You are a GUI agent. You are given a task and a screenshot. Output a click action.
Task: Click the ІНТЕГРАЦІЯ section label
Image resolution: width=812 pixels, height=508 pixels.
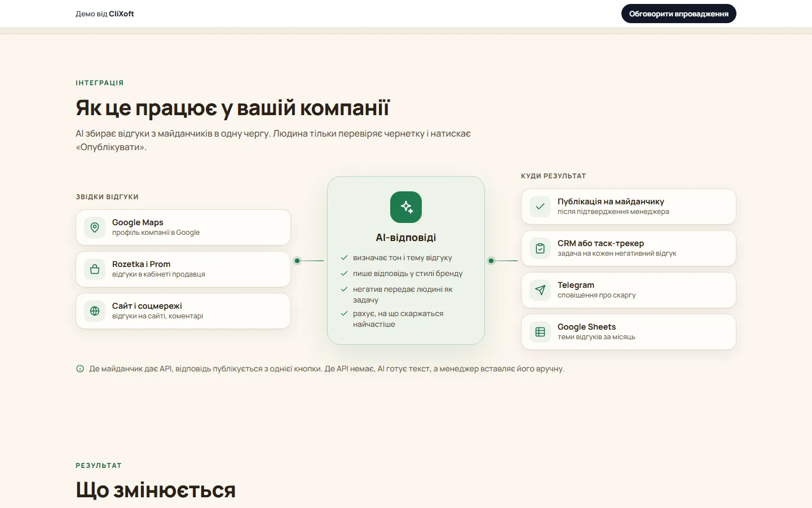100,83
